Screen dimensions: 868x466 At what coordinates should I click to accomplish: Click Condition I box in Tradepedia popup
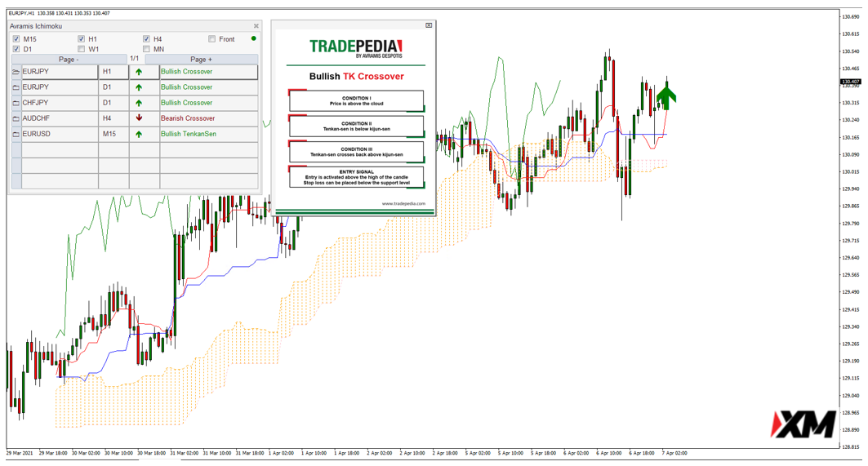[x=356, y=100]
